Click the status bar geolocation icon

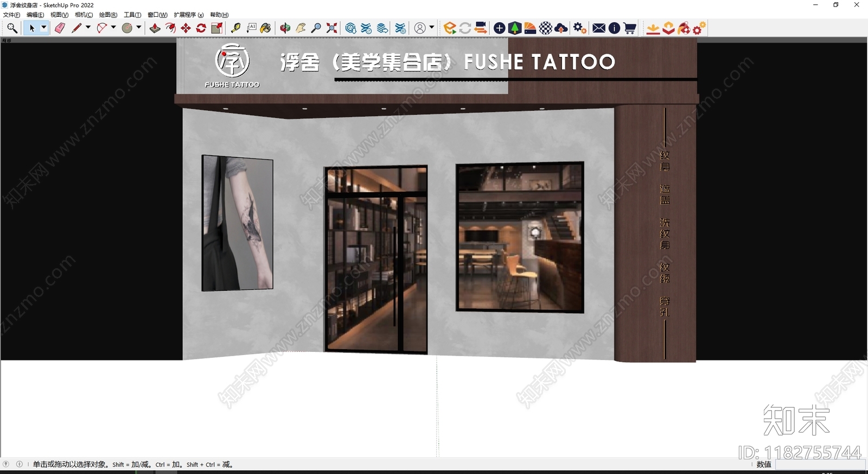click(x=6, y=464)
